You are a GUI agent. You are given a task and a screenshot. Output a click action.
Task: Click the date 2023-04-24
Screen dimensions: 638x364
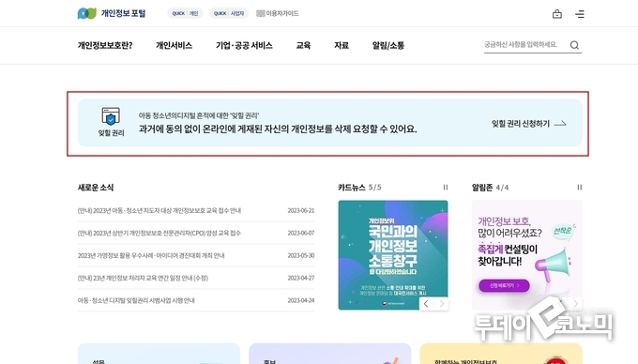point(300,300)
